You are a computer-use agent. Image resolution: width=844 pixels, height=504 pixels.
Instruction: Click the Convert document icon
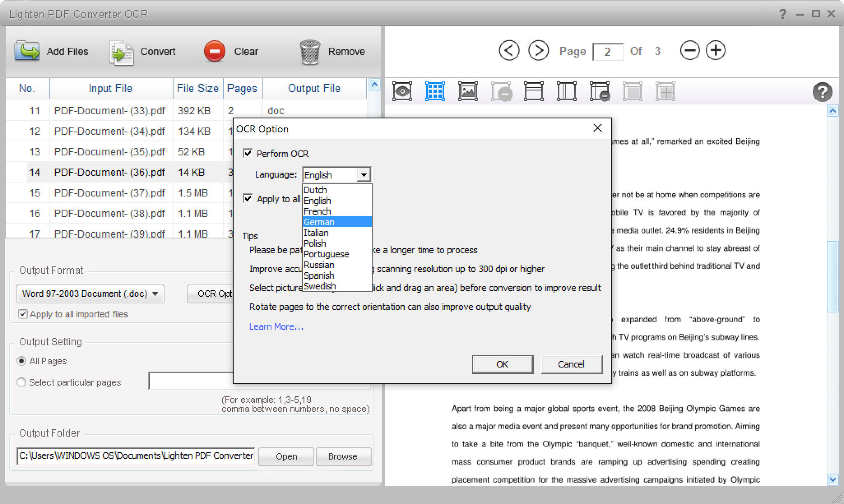coord(121,52)
